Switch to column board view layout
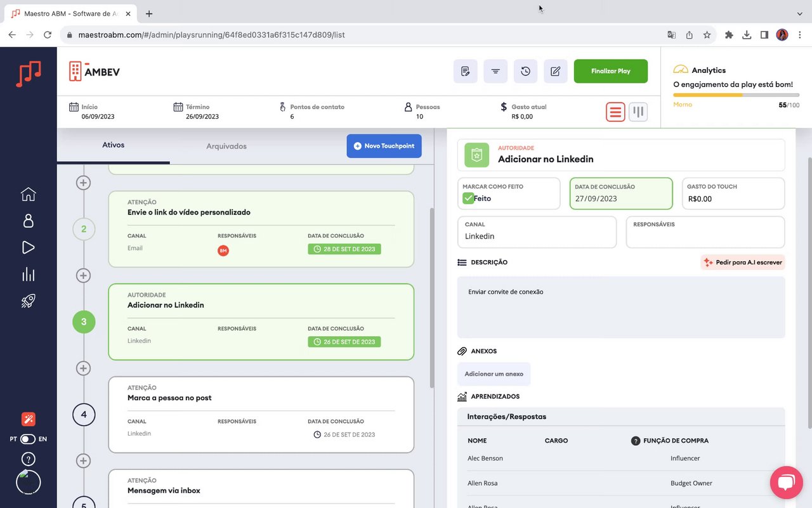The image size is (812, 508). 638,112
